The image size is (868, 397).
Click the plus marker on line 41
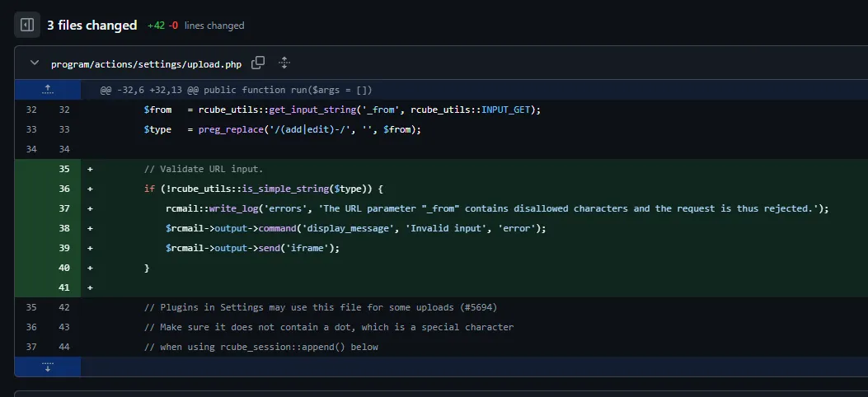[90, 287]
